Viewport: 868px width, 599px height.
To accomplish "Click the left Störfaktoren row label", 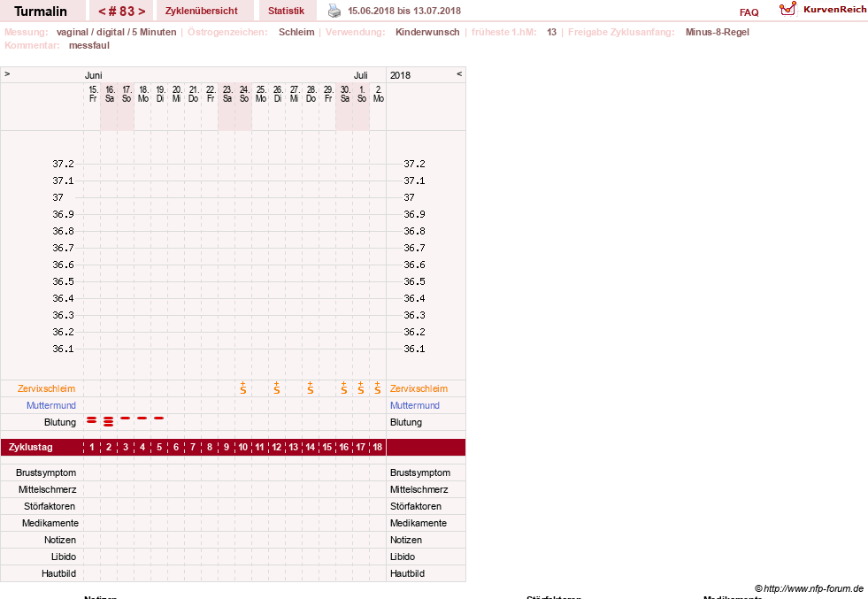I will pos(50,506).
